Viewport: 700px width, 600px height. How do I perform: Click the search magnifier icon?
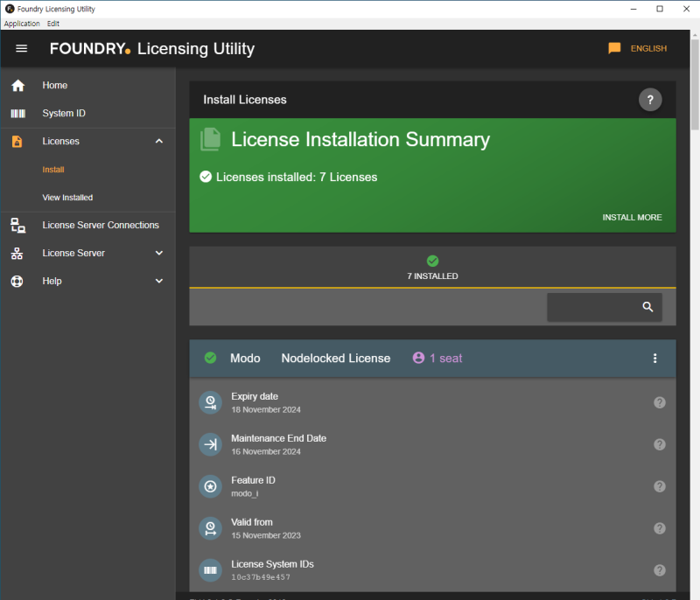click(x=647, y=306)
